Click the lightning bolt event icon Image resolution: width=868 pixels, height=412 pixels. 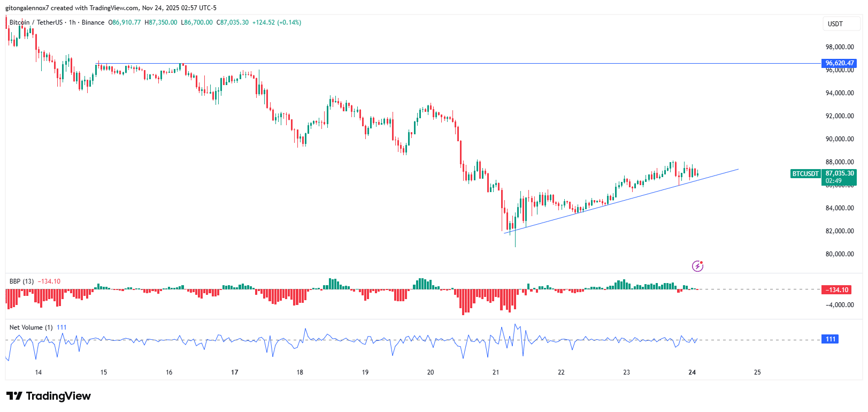697,266
